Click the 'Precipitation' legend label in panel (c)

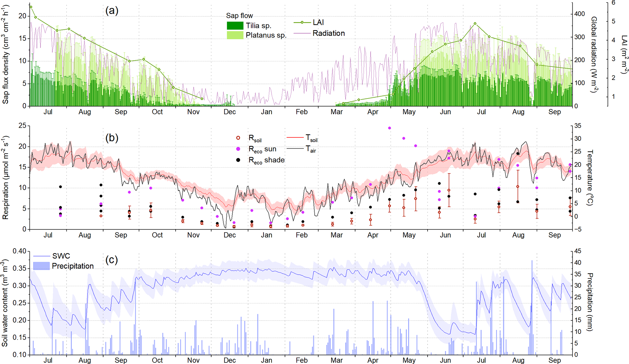(x=73, y=266)
